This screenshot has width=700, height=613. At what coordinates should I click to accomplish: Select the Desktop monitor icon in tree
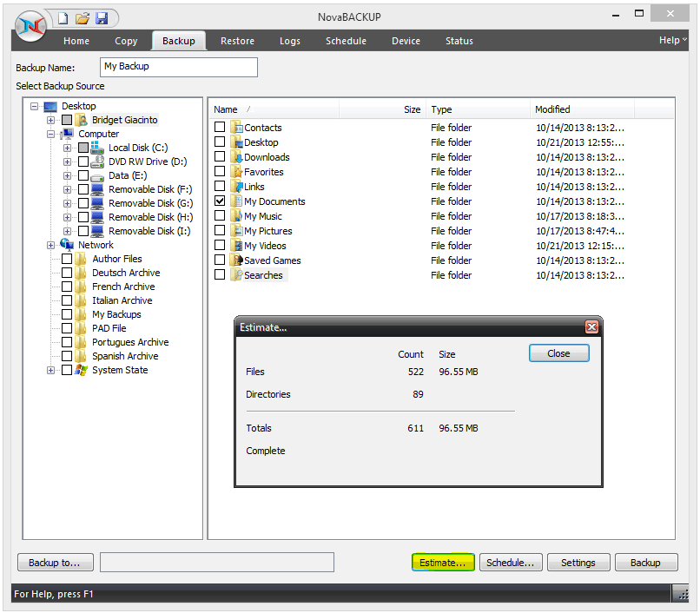tap(50, 106)
